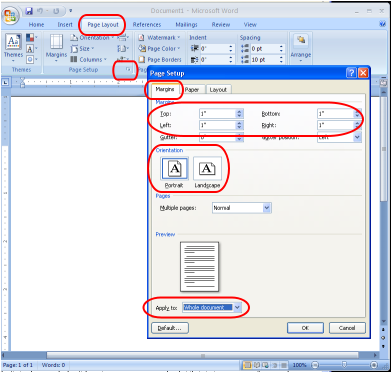The height and width of the screenshot is (373, 392).
Task: Click the page preview thumbnail
Action: coord(199,267)
